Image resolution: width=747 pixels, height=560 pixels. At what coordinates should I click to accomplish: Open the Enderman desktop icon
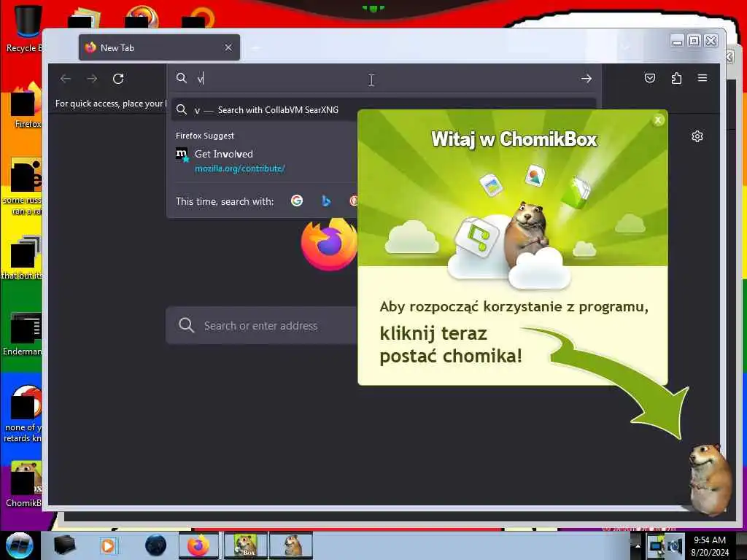click(x=24, y=333)
